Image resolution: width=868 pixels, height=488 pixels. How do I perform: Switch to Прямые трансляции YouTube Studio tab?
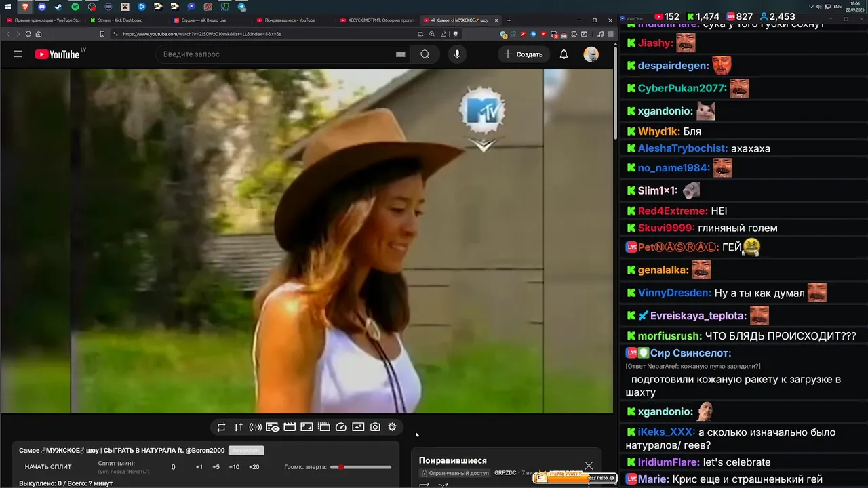point(43,20)
